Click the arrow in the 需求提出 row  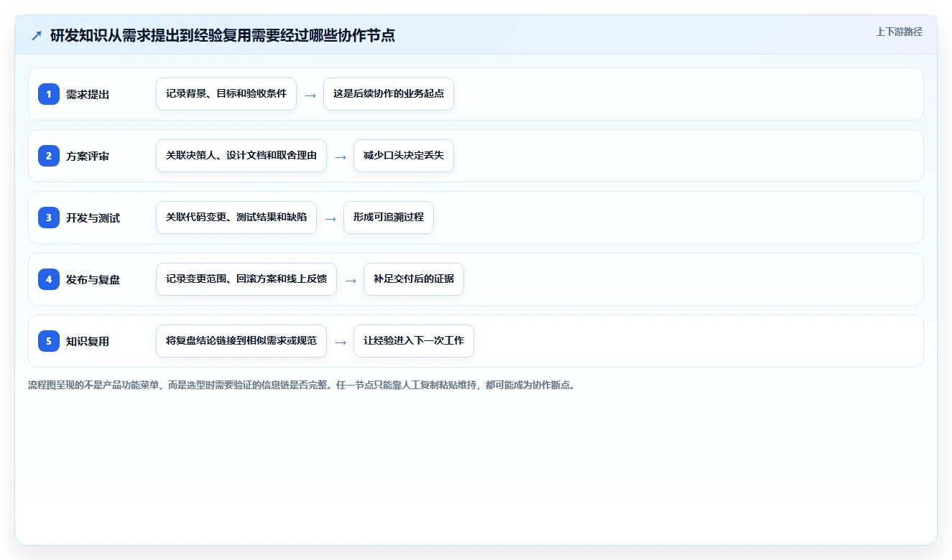click(x=310, y=95)
